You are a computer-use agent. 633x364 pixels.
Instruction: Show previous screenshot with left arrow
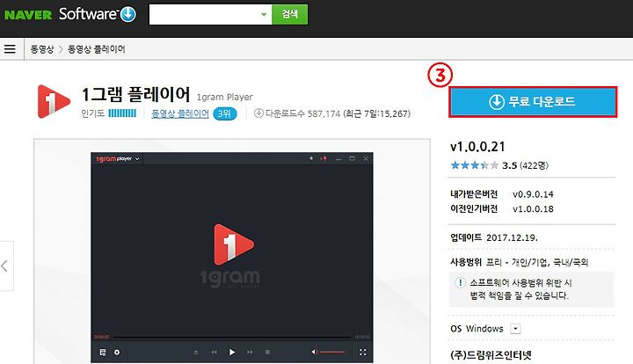(5, 266)
